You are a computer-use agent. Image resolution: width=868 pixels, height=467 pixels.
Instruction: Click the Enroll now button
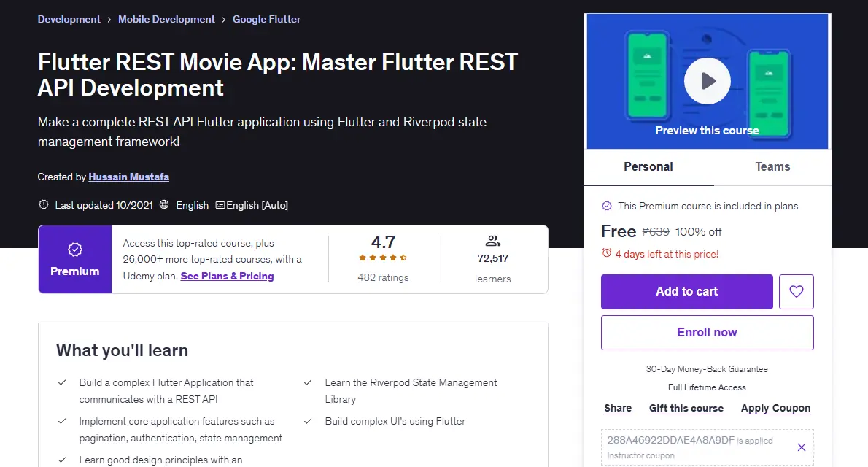[x=707, y=333]
